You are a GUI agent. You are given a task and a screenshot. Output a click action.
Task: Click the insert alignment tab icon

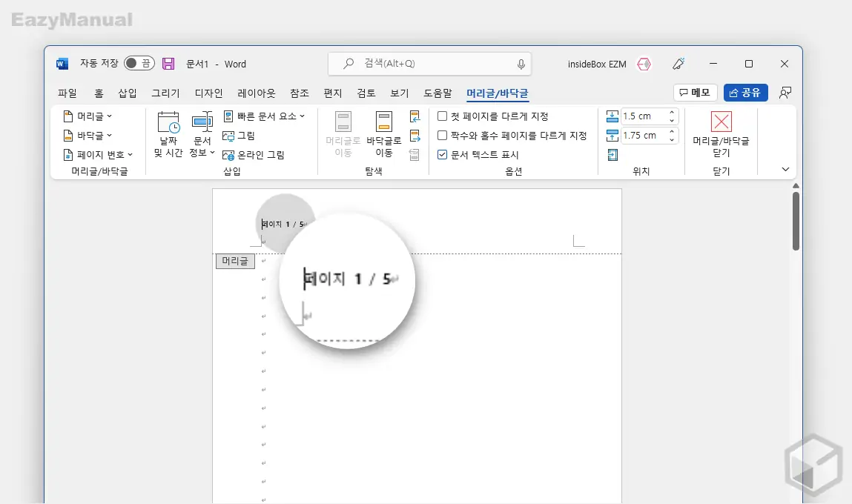(x=612, y=156)
